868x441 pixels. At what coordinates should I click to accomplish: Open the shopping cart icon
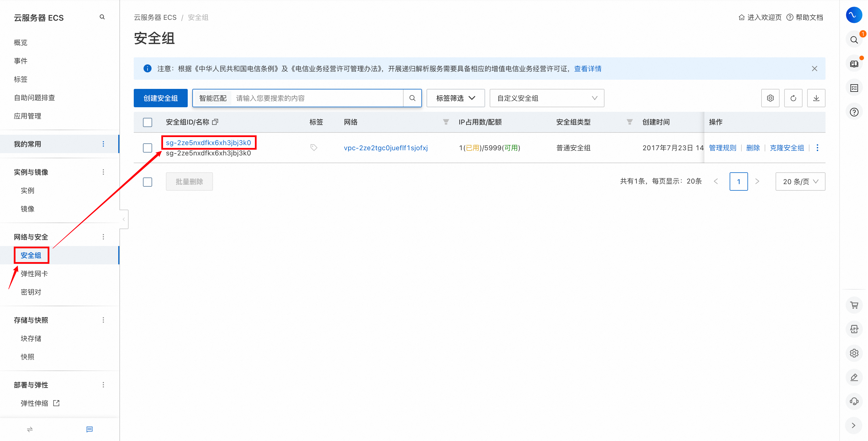tap(854, 305)
